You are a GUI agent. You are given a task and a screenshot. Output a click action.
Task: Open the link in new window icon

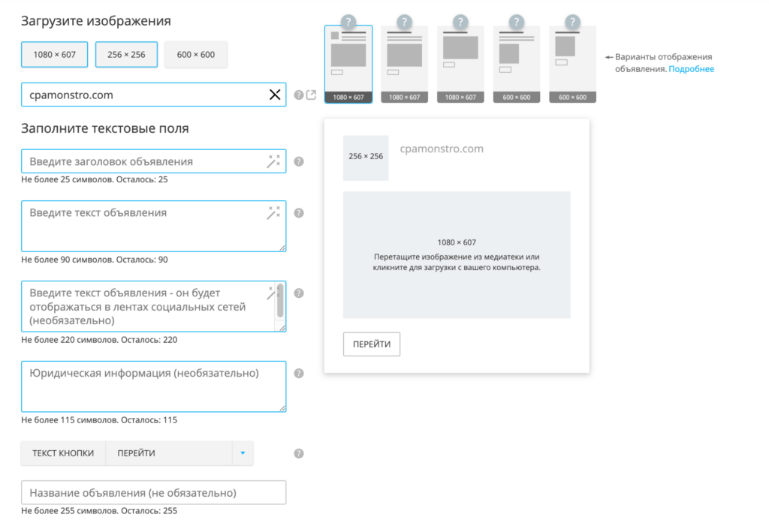coord(311,95)
